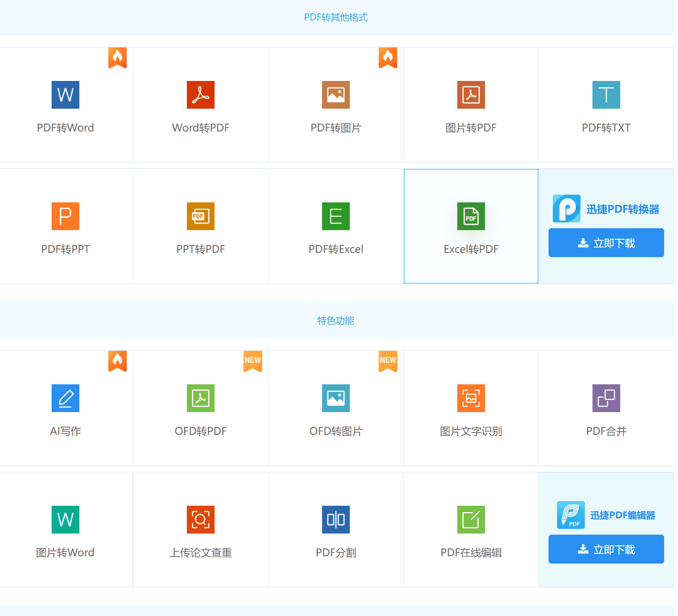Click the PDF转PPT label

(x=65, y=249)
